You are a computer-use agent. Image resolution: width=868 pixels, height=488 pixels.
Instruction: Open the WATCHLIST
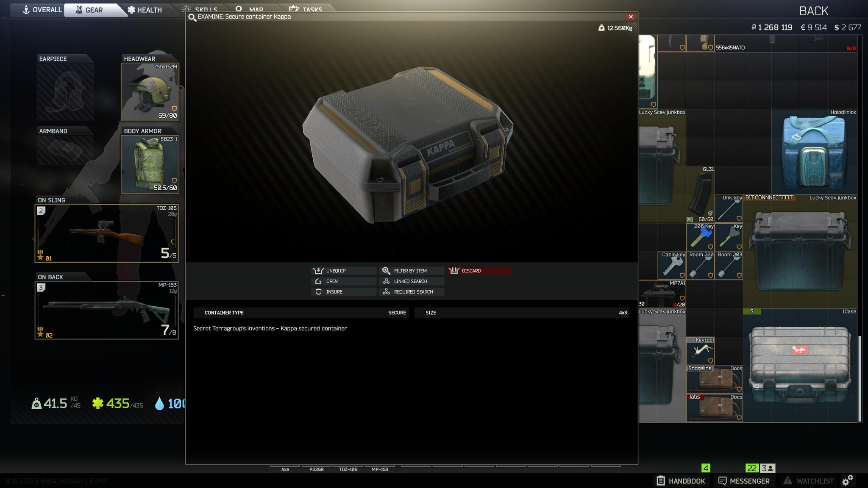tap(808, 481)
